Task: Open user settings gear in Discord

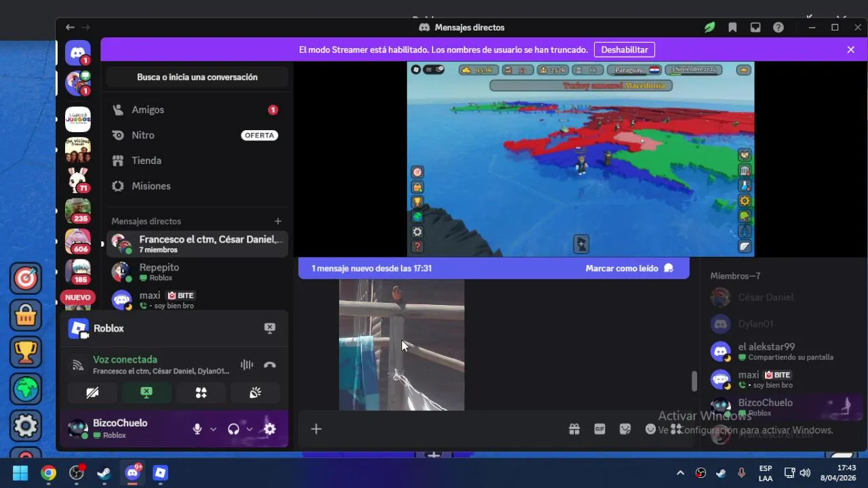Action: coord(270,429)
